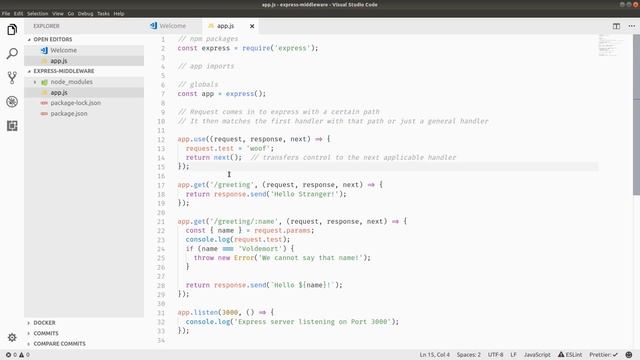Change end of line sequence LF

(x=513, y=355)
